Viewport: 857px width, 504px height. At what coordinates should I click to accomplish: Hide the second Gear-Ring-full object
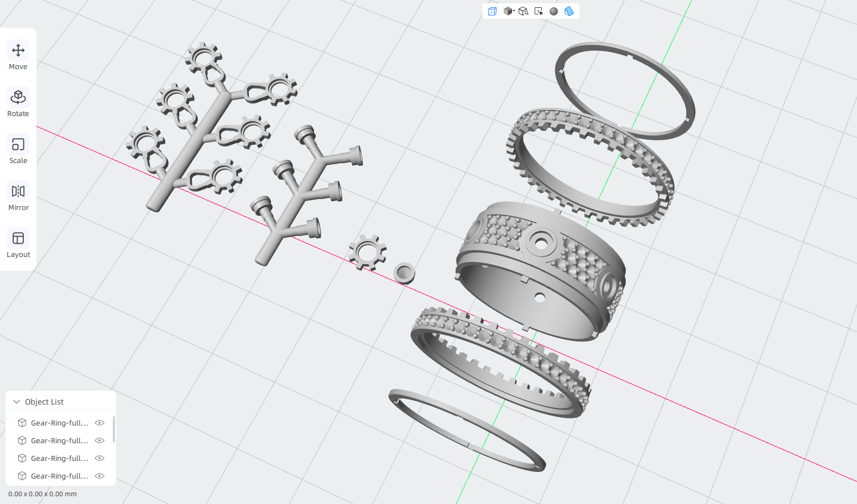100,440
